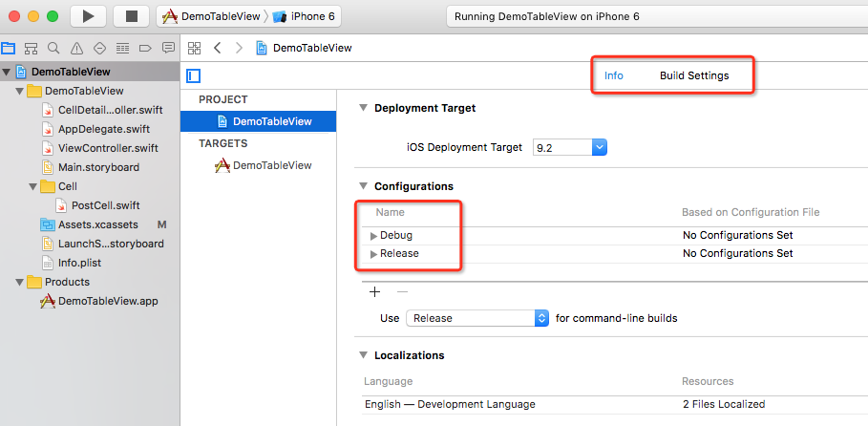Open the related items grid menu
This screenshot has height=426, width=868.
(194, 48)
